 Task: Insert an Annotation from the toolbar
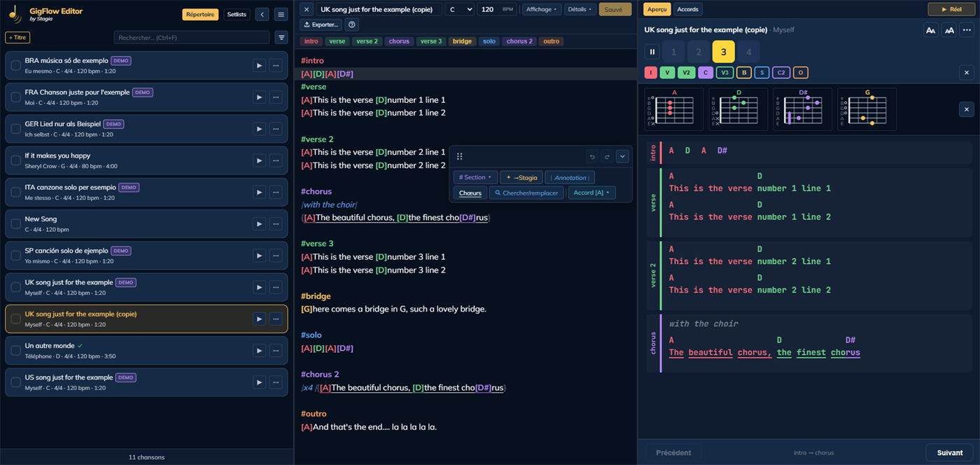click(x=570, y=177)
